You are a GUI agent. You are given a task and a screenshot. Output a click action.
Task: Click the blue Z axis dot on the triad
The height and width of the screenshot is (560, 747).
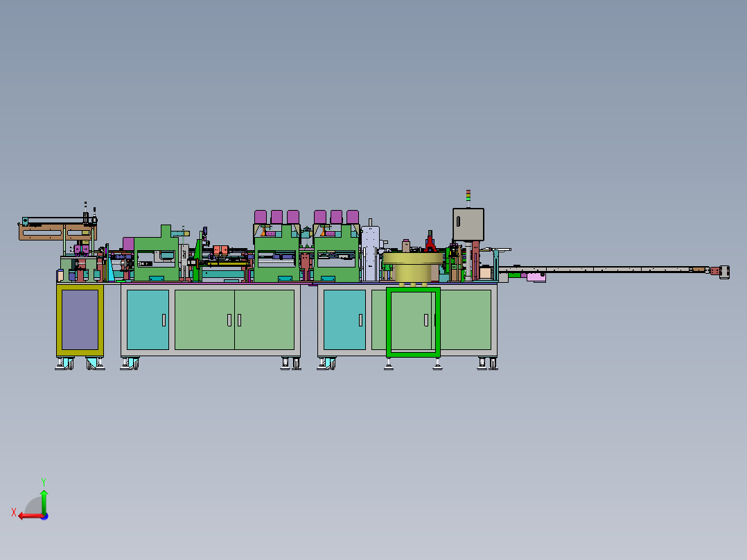tap(45, 516)
